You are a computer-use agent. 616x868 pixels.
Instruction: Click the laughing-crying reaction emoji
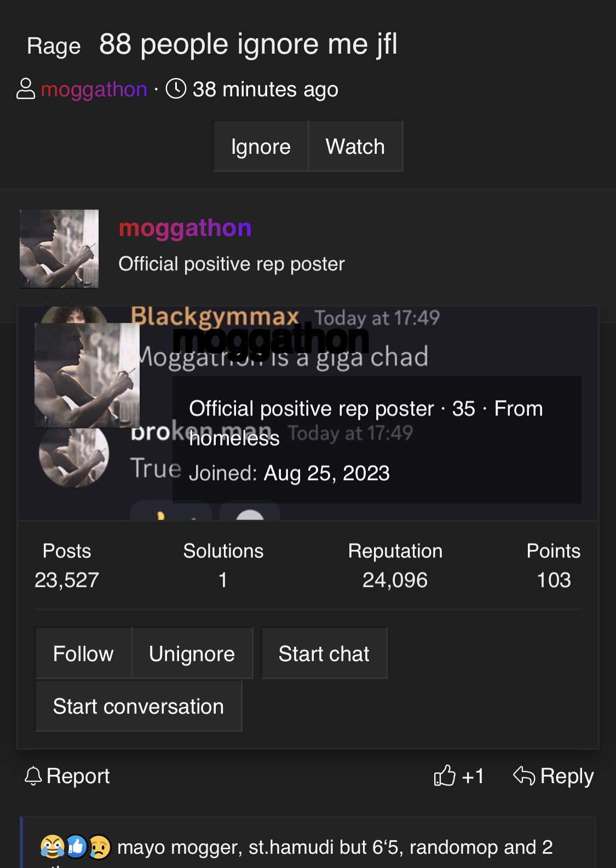click(53, 847)
